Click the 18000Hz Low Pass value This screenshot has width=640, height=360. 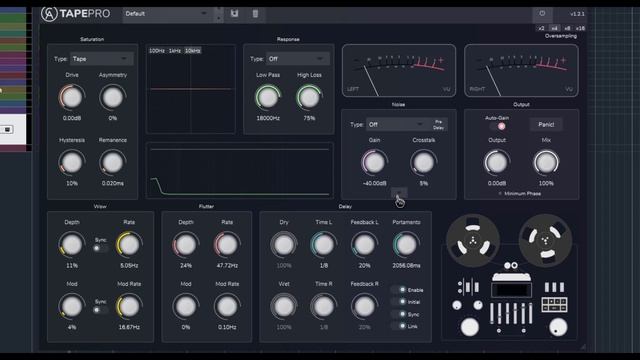point(268,118)
